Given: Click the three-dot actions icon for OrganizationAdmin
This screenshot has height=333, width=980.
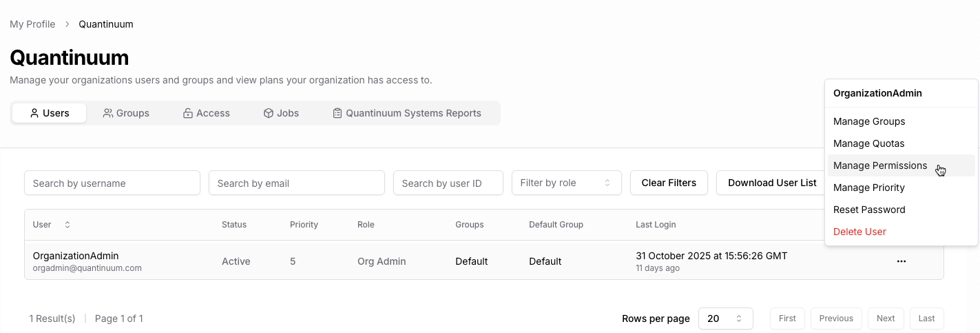Looking at the screenshot, I should (901, 261).
